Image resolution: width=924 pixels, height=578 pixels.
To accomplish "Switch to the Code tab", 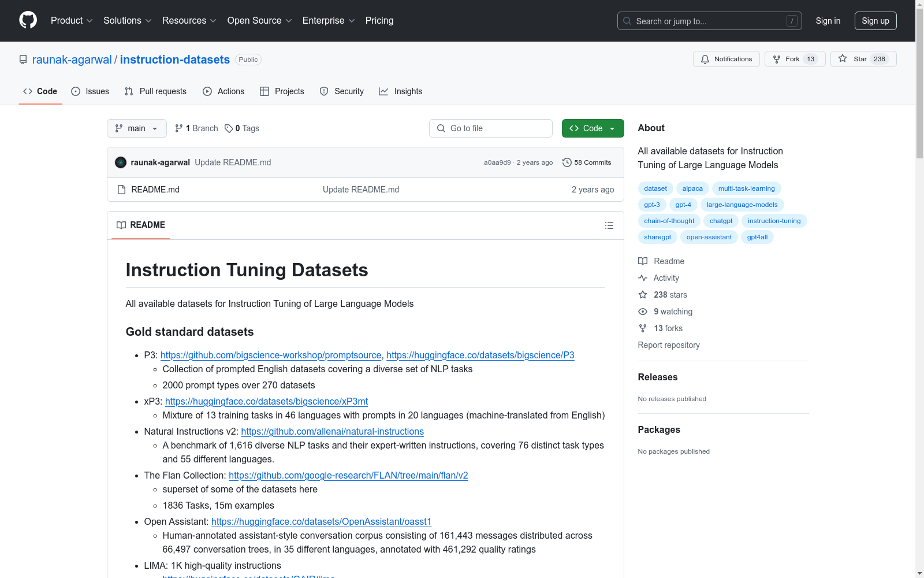I will click(40, 91).
